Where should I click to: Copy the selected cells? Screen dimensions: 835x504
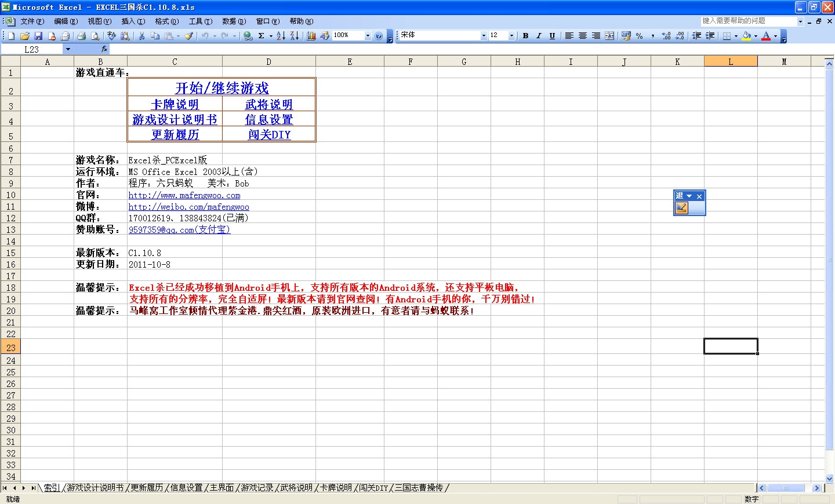[x=155, y=36]
